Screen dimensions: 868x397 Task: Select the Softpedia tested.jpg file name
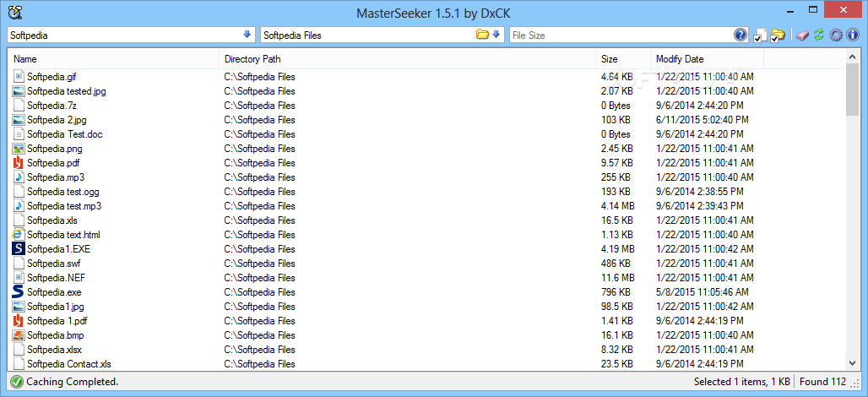pyautogui.click(x=67, y=91)
